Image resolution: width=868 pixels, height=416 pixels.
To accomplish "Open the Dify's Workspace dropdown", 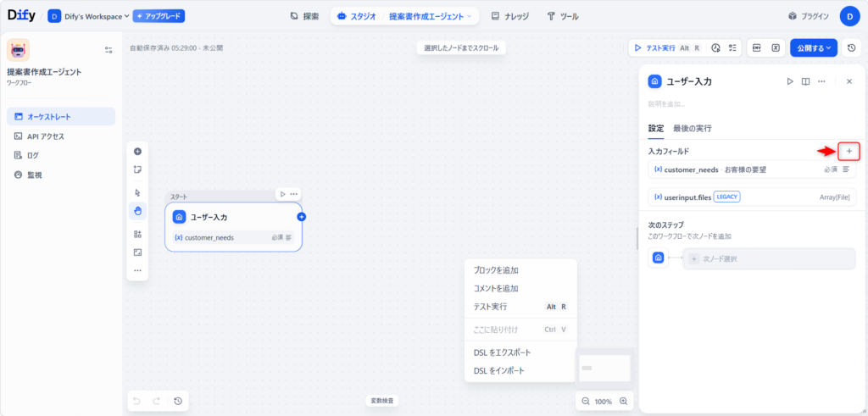I will tap(89, 16).
